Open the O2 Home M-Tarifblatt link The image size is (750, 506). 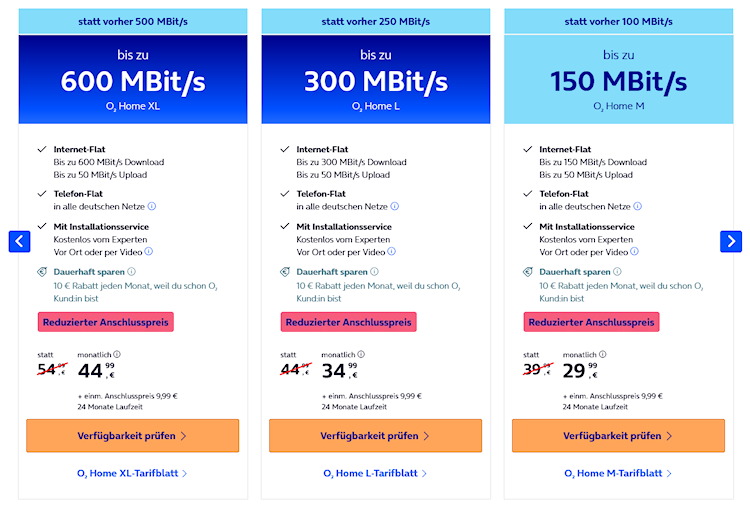tap(618, 473)
